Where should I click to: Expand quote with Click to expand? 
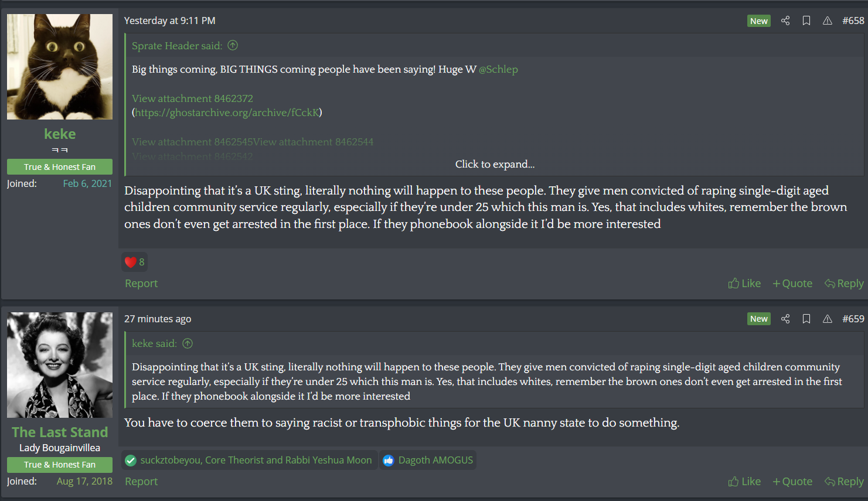pos(495,164)
